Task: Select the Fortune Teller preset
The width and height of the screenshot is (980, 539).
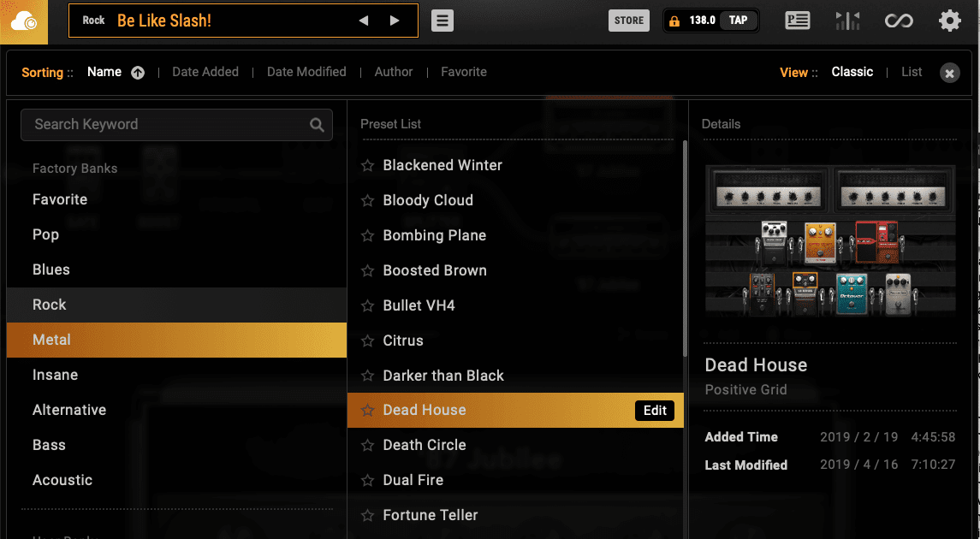Action: 515,515
